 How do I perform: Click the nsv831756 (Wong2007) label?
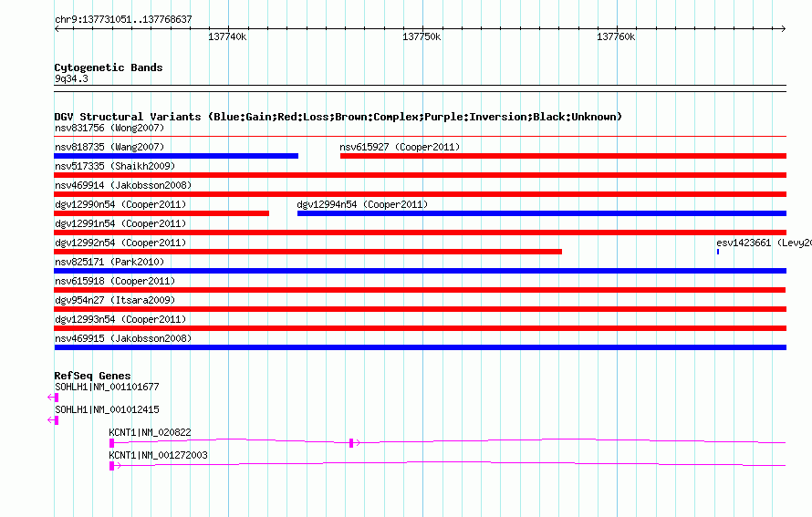(x=109, y=128)
